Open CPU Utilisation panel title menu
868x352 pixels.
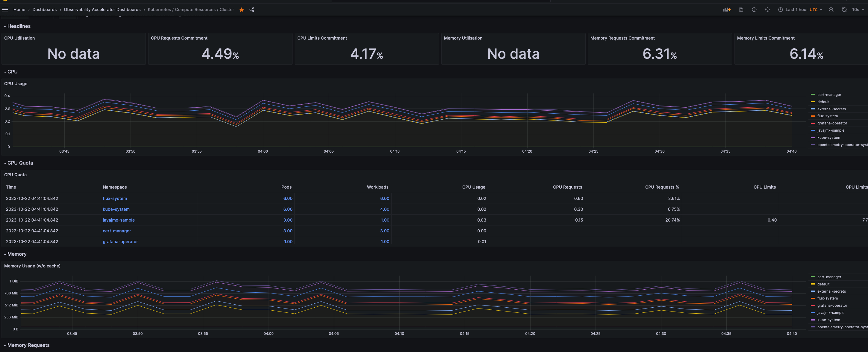pos(19,38)
